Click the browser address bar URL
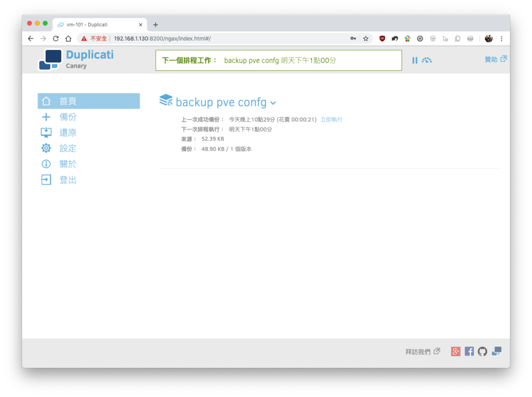This screenshot has height=397, width=532. (162, 38)
